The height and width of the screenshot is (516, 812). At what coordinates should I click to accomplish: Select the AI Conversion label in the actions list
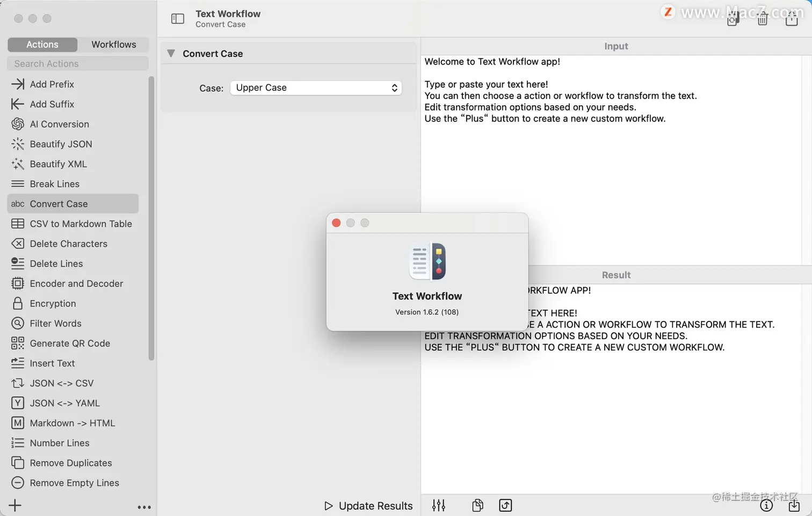[x=60, y=124]
